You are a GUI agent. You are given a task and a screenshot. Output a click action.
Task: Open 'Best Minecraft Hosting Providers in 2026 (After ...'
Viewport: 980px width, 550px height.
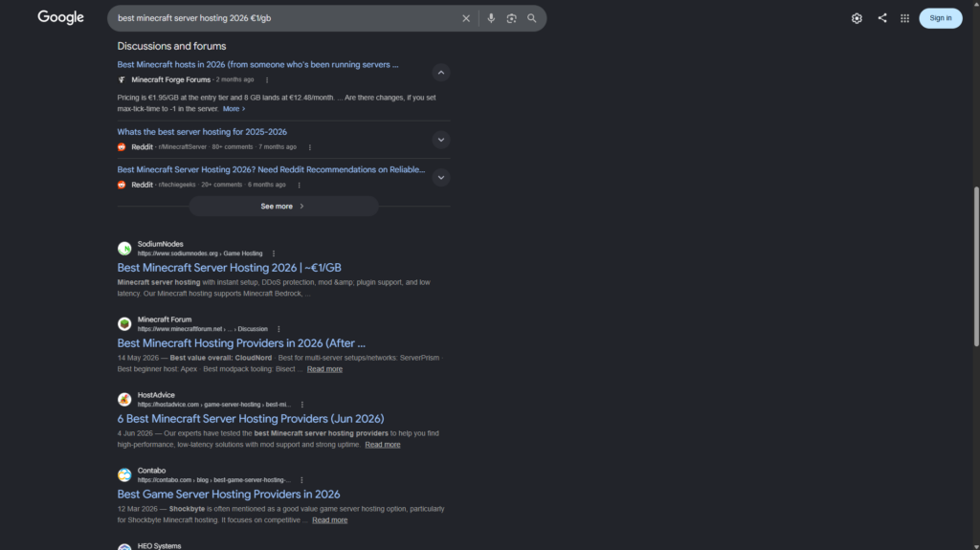240,343
